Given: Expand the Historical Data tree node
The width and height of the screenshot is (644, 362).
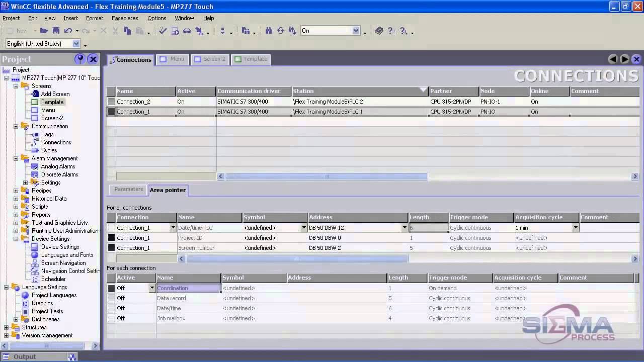Looking at the screenshot, I should click(16, 199).
